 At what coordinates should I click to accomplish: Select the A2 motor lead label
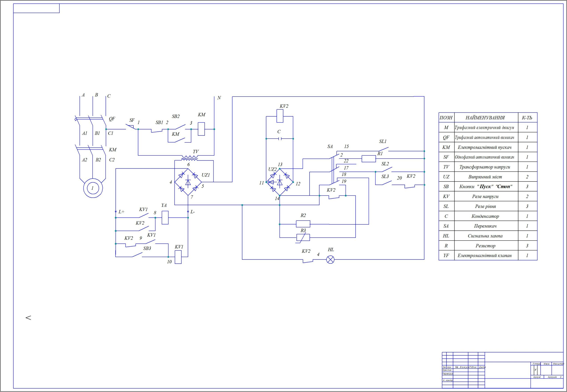pos(84,160)
